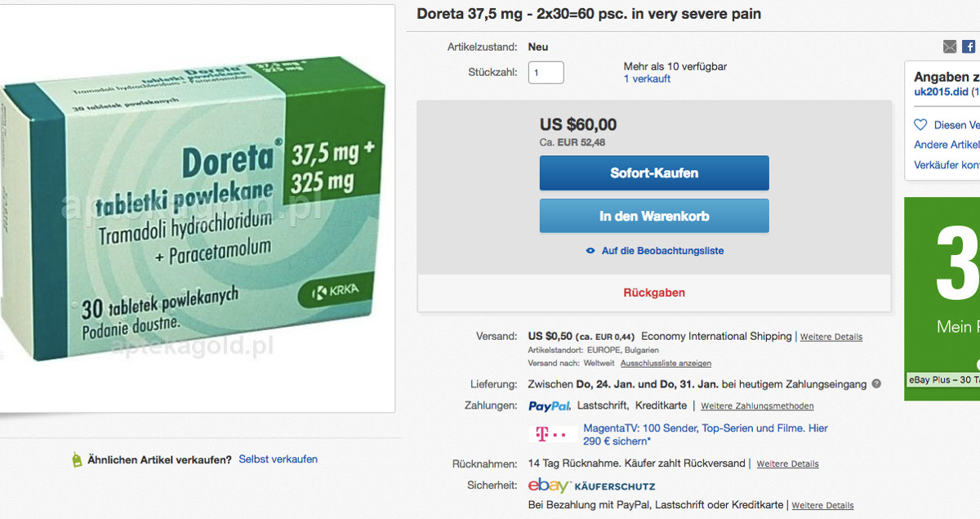Click the green price tag icon
This screenshot has height=519, width=980.
point(78,460)
